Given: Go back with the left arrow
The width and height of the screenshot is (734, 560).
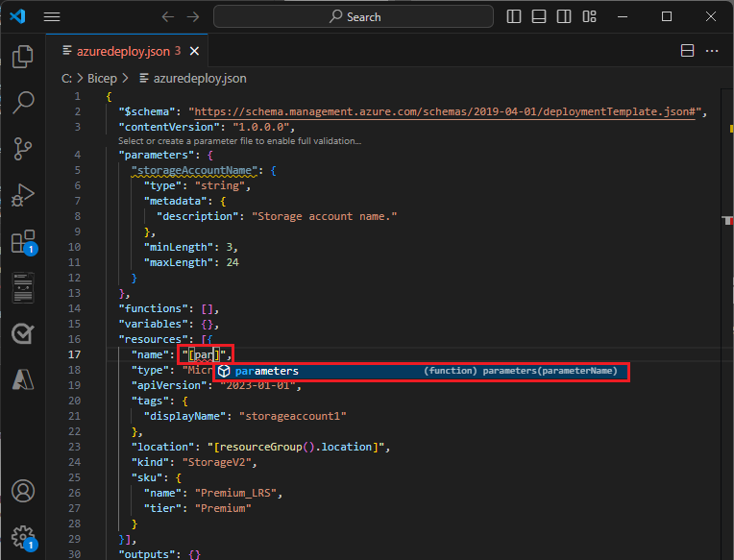Looking at the screenshot, I should tap(167, 17).
